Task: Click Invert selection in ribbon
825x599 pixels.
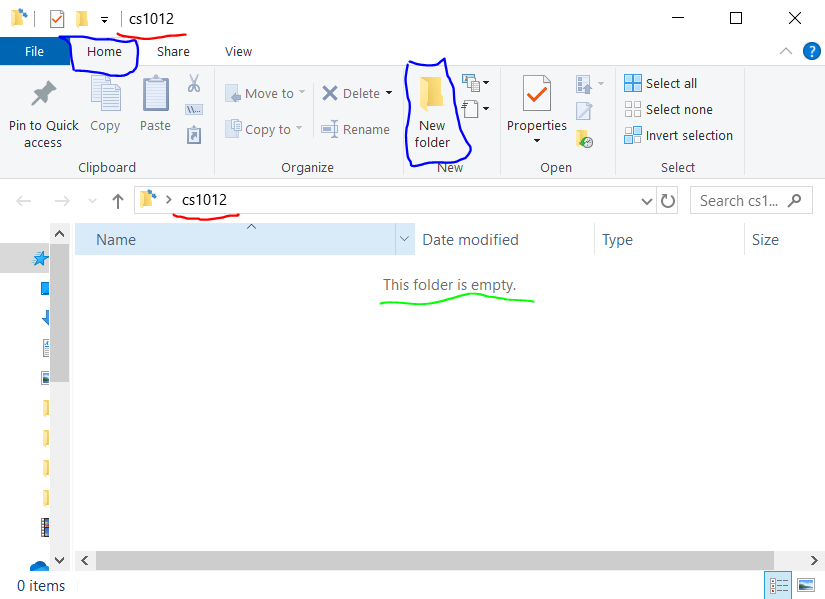Action: tap(678, 136)
